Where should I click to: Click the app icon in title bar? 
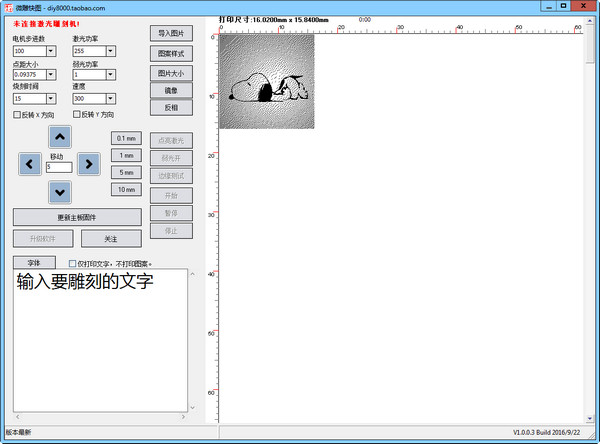pyautogui.click(x=8, y=7)
